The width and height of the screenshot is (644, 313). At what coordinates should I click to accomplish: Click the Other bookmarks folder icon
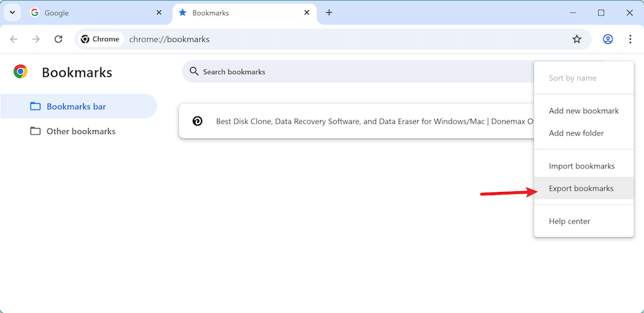click(35, 131)
